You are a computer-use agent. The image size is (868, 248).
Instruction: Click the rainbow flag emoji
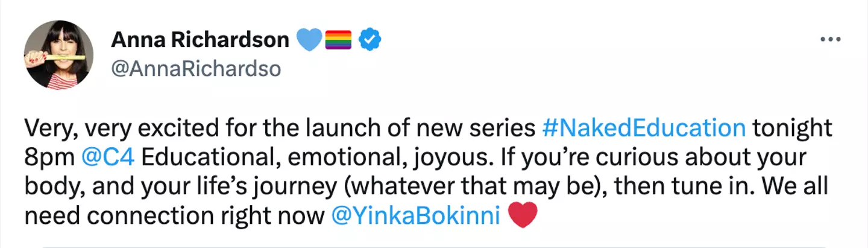pos(339,40)
